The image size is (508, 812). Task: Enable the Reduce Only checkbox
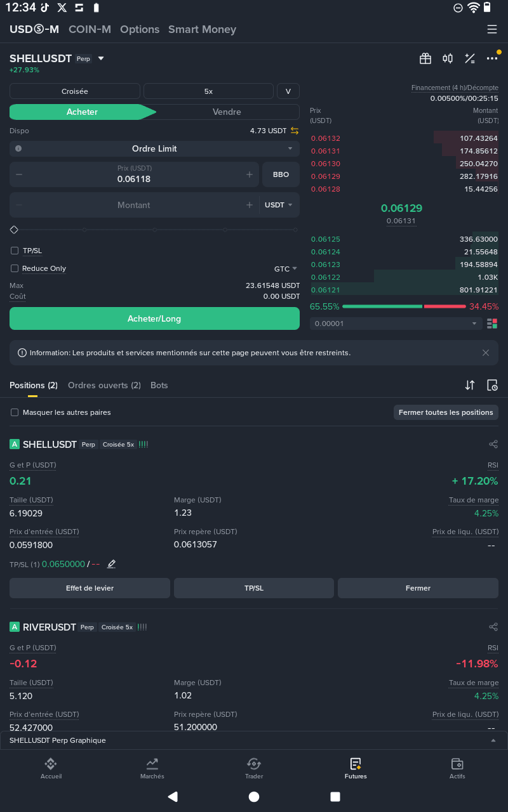point(15,268)
